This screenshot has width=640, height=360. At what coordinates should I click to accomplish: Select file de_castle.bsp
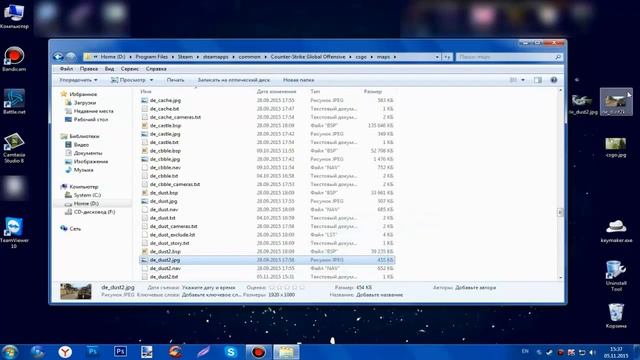click(x=165, y=125)
